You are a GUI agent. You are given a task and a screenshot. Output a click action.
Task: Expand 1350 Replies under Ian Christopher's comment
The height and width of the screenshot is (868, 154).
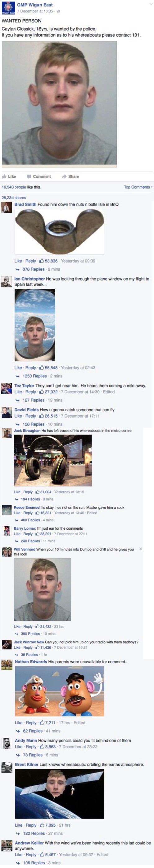[x=34, y=376]
